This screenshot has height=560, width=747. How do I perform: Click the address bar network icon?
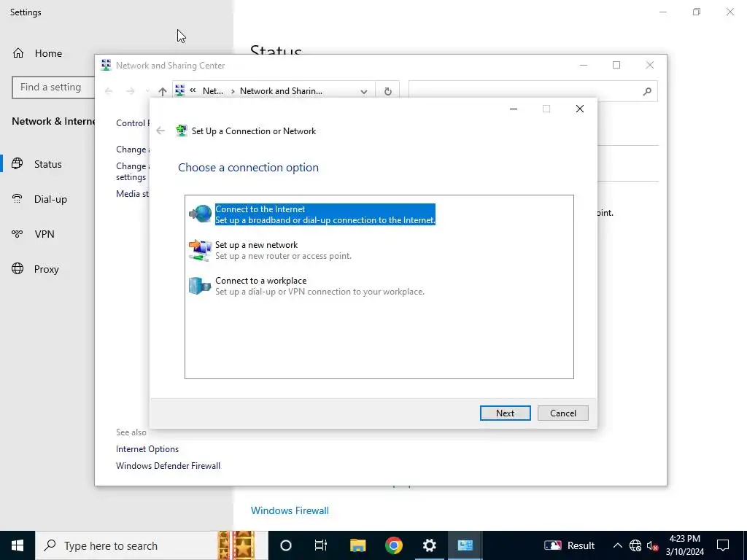179,90
